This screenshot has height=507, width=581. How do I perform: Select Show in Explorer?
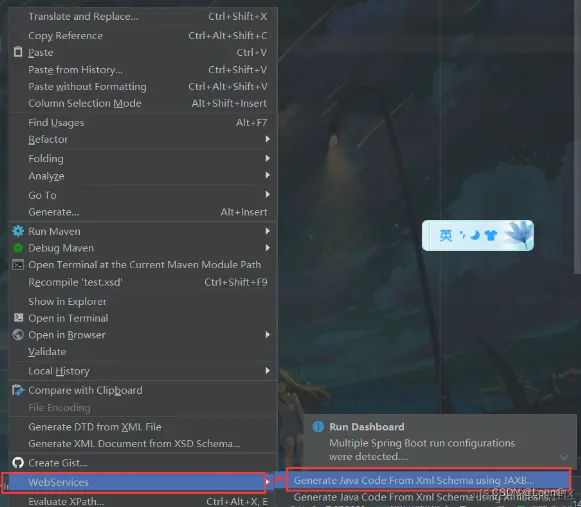143,301
